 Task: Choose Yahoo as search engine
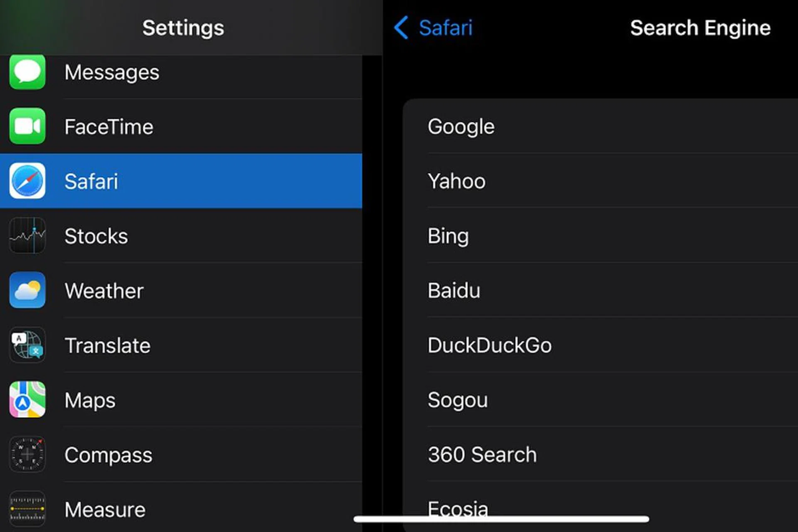pos(457,181)
